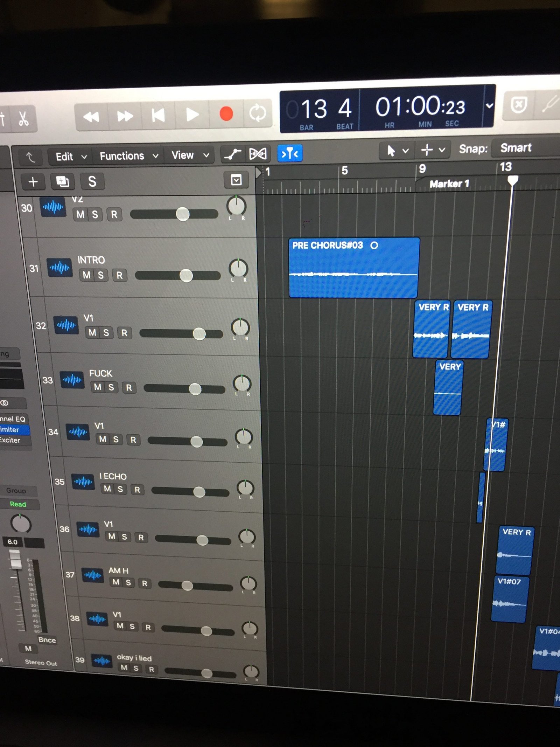
Task: Toggle Show Automation button
Action: point(233,154)
